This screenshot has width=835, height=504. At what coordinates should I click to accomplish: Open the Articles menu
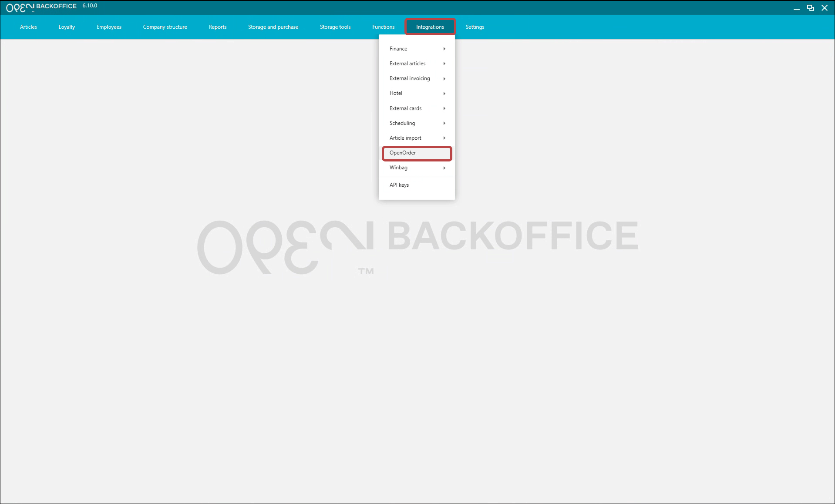tap(28, 27)
